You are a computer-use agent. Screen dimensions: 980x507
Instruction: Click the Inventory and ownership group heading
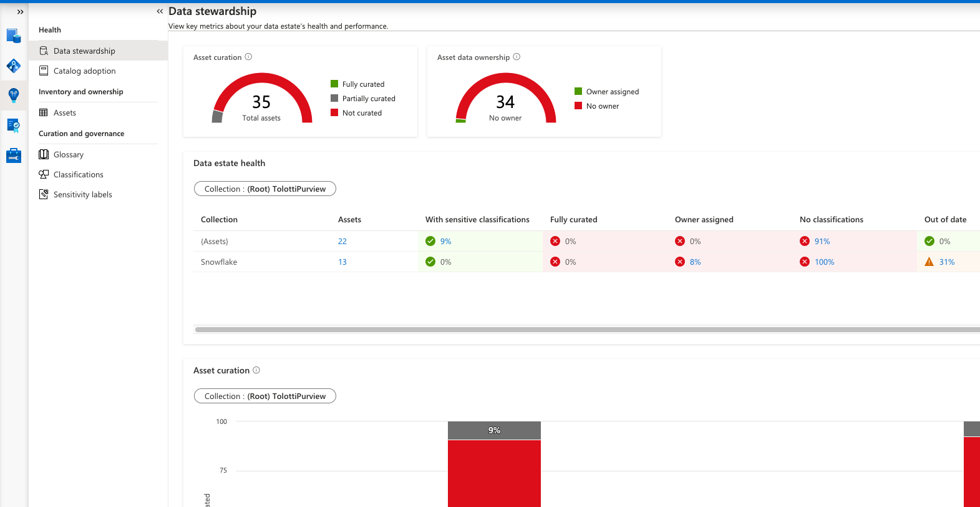click(x=81, y=92)
